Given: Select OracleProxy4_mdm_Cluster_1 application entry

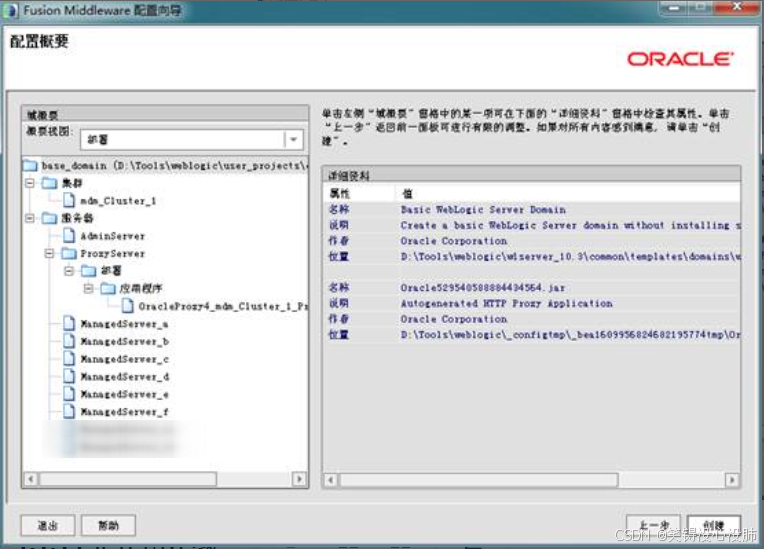Looking at the screenshot, I should pyautogui.click(x=223, y=306).
